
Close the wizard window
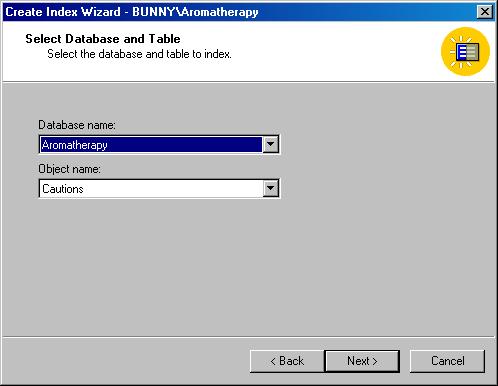(485, 12)
